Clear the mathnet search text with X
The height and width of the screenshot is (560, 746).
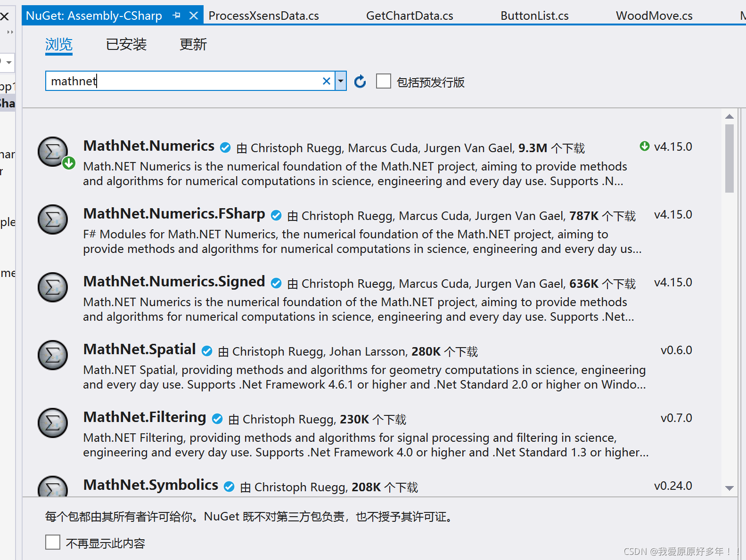pyautogui.click(x=326, y=81)
